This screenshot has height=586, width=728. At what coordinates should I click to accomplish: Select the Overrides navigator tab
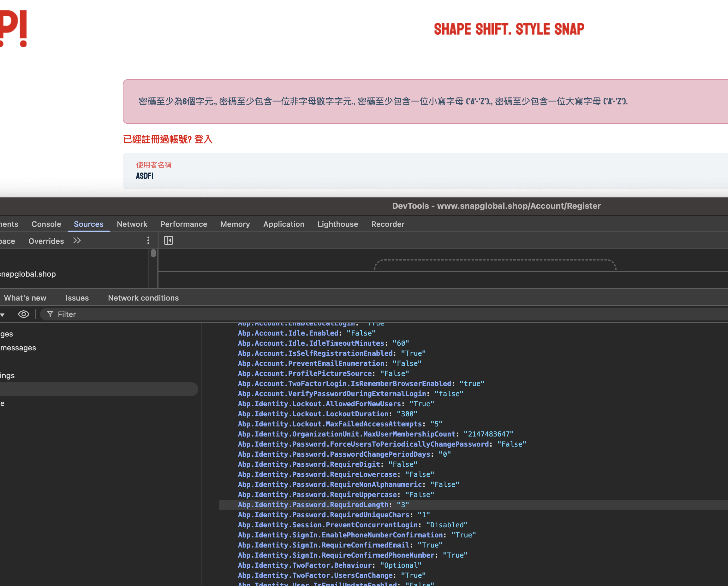46,241
